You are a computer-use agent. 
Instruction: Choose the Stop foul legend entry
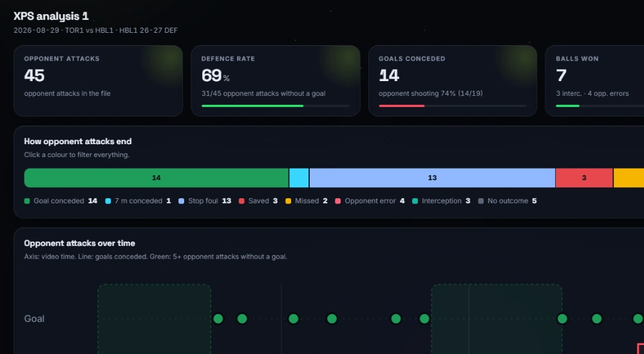[x=205, y=201]
